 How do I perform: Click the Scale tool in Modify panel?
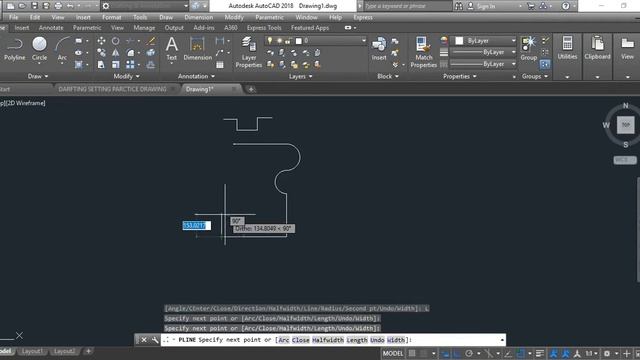[x=116, y=64]
